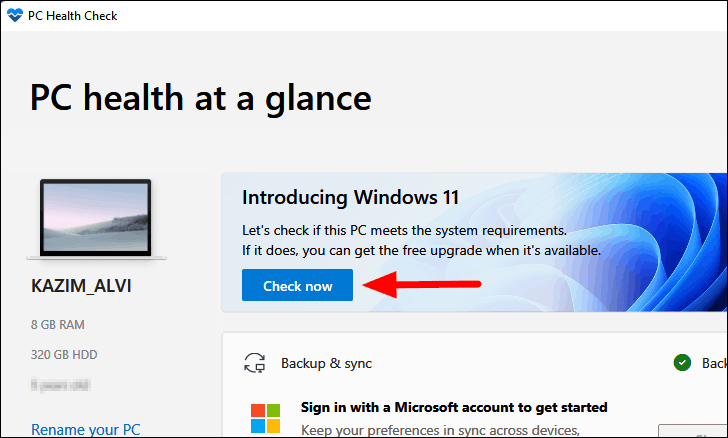Click the partially visible button at bottom right
The height and width of the screenshot is (438, 728).
click(x=693, y=431)
